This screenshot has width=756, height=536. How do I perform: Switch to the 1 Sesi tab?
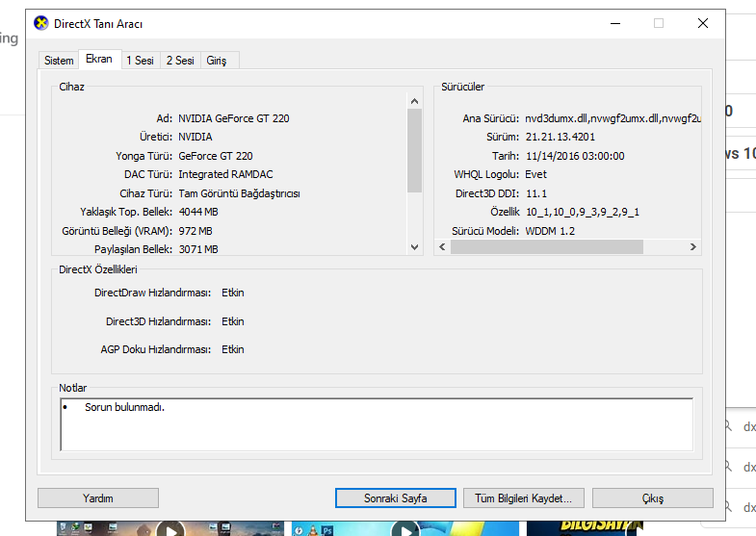141,61
